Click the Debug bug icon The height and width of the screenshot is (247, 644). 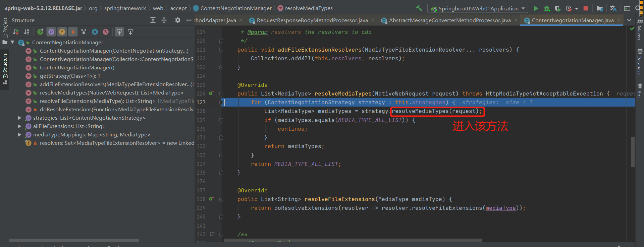point(547,8)
